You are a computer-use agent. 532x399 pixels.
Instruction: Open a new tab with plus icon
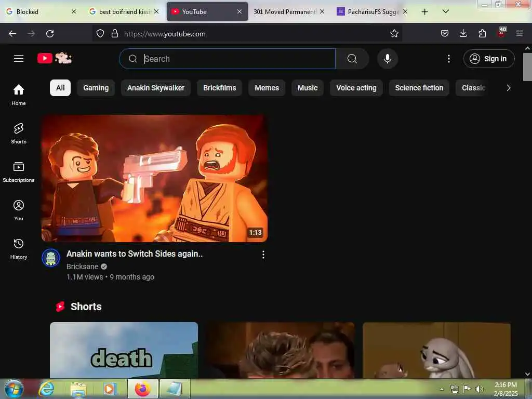[424, 12]
